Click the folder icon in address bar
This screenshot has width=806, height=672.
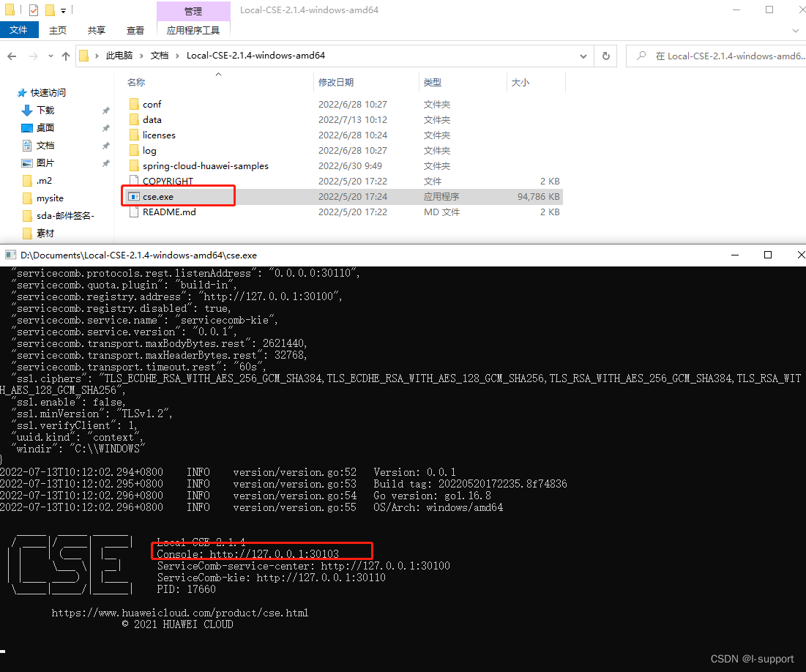(x=84, y=56)
